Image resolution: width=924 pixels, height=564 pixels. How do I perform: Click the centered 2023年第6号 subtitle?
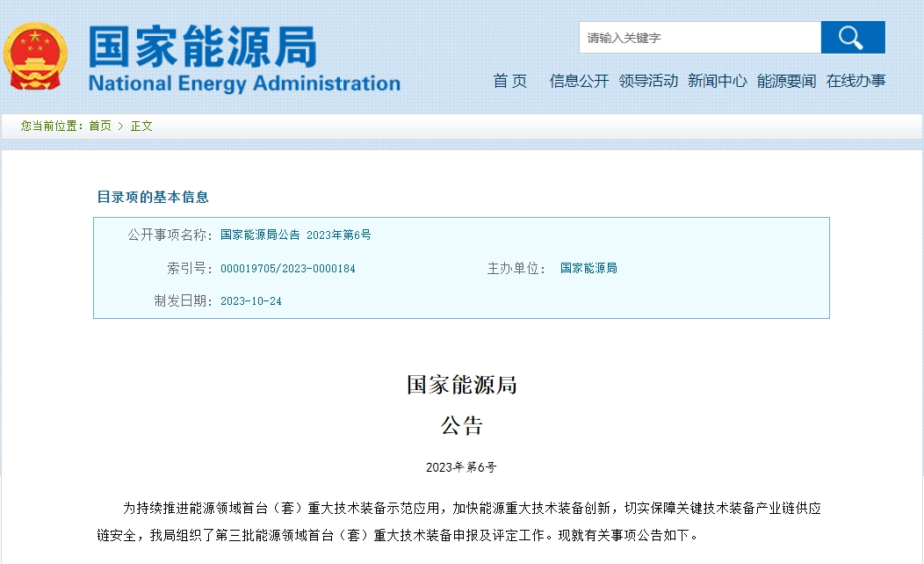tap(461, 466)
